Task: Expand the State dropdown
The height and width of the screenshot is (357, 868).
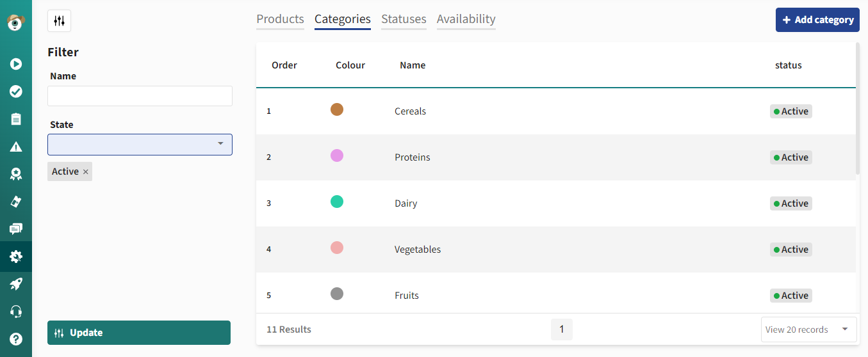Action: [x=140, y=145]
